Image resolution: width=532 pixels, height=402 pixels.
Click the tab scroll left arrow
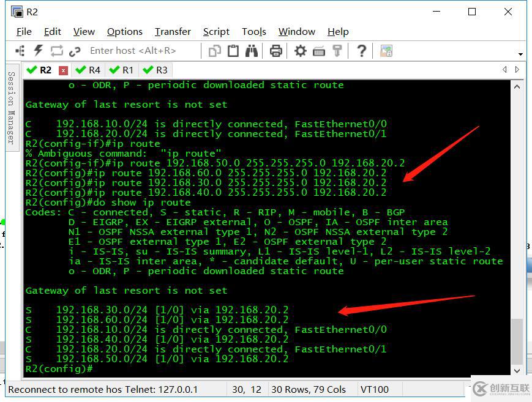[504, 70]
